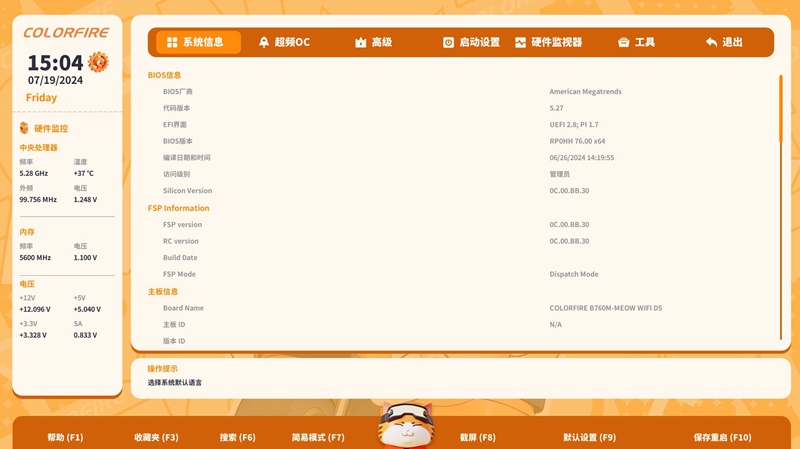Click the icon beside 启动设置
The width and height of the screenshot is (800, 449).
pos(448,43)
